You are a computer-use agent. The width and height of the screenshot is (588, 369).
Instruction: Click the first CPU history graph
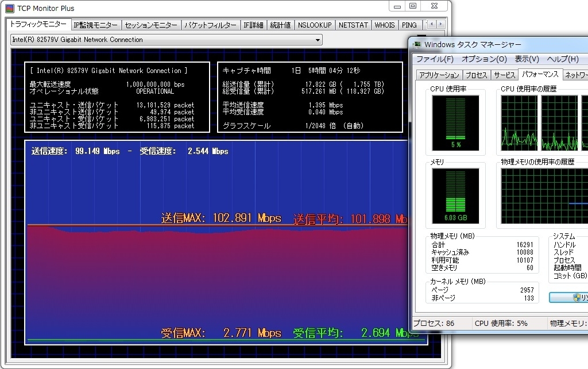point(519,123)
